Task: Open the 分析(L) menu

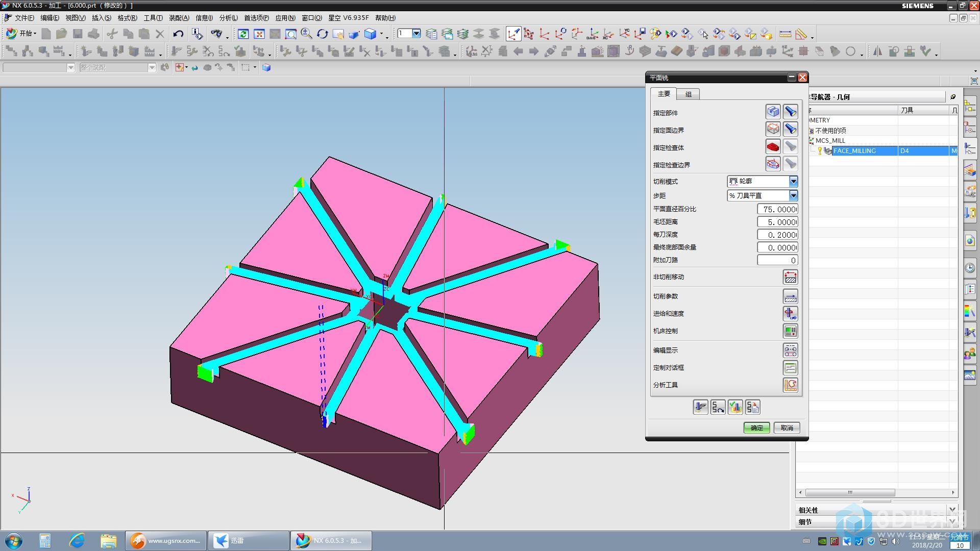Action: 228,18
